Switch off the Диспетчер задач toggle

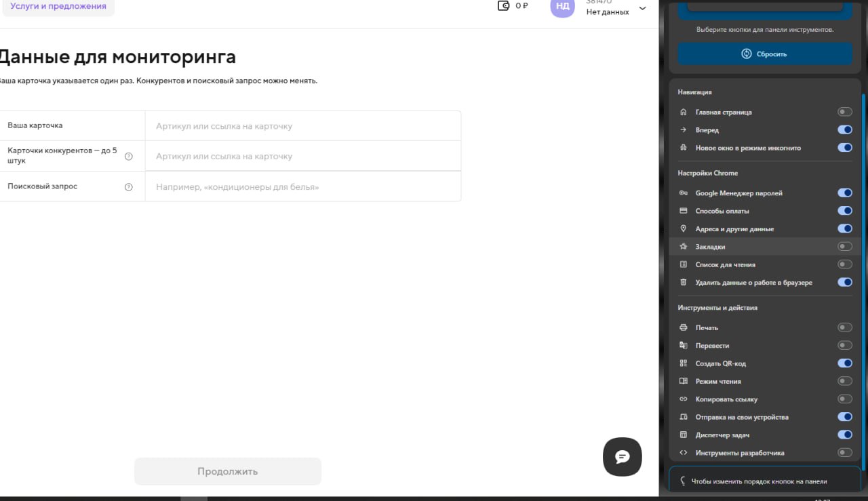(x=845, y=435)
